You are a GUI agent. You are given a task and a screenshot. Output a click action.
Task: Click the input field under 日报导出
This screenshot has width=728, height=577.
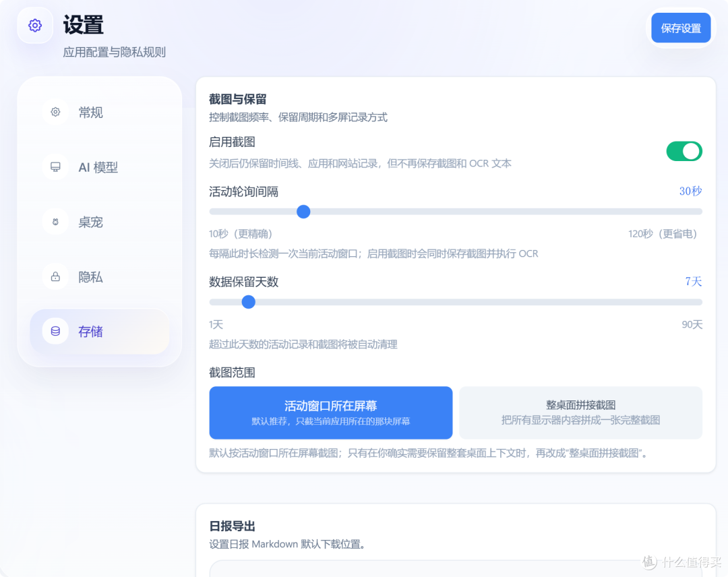coord(456,569)
